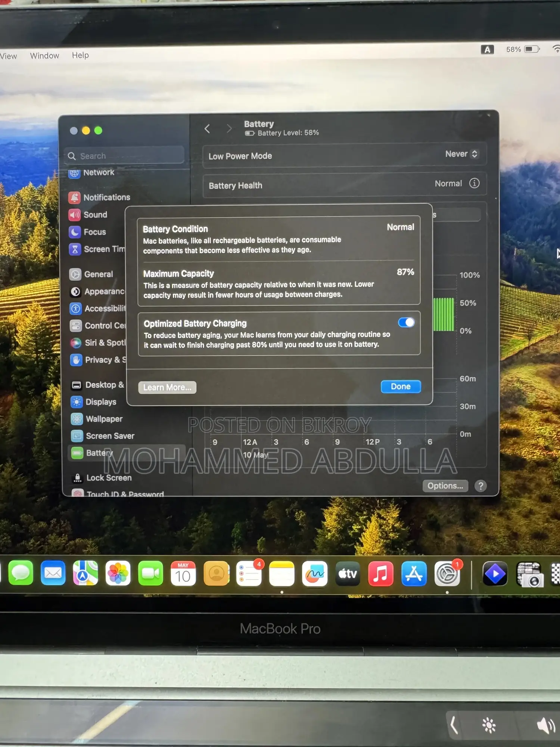Launch blue play-arrow app in Dock
The image size is (560, 747).
[495, 574]
